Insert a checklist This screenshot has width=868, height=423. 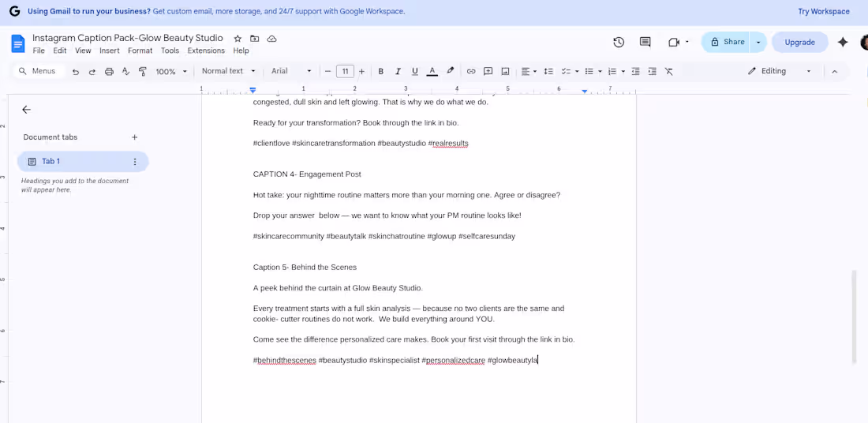(x=566, y=72)
